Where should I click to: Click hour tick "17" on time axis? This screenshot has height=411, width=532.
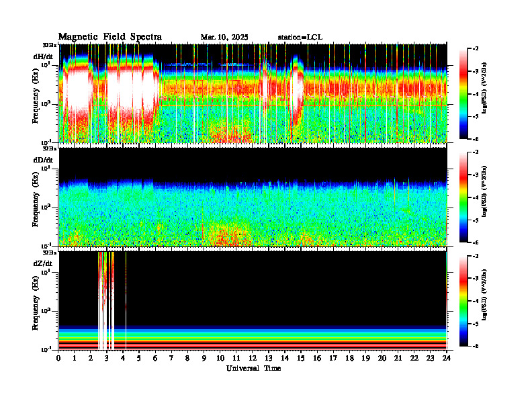(333, 359)
